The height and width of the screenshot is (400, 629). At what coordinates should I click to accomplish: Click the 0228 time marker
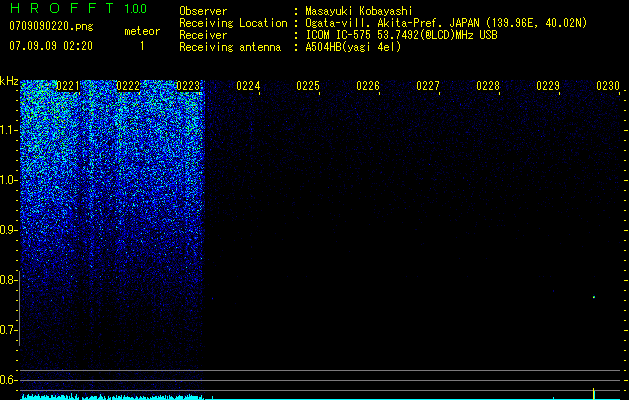(x=488, y=86)
